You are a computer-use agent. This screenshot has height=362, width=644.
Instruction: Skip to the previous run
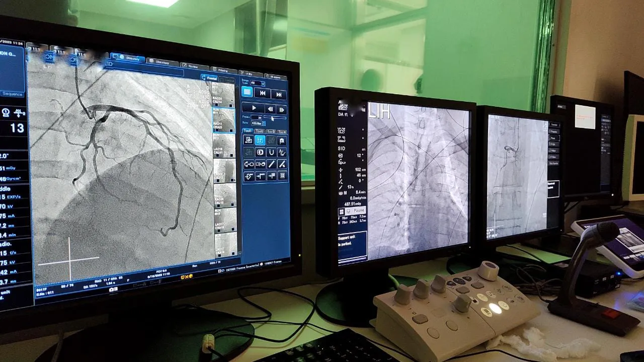coord(262,93)
